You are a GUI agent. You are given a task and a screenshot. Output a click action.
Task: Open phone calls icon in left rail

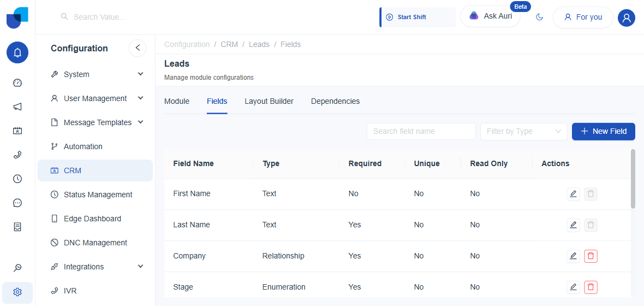click(x=17, y=155)
